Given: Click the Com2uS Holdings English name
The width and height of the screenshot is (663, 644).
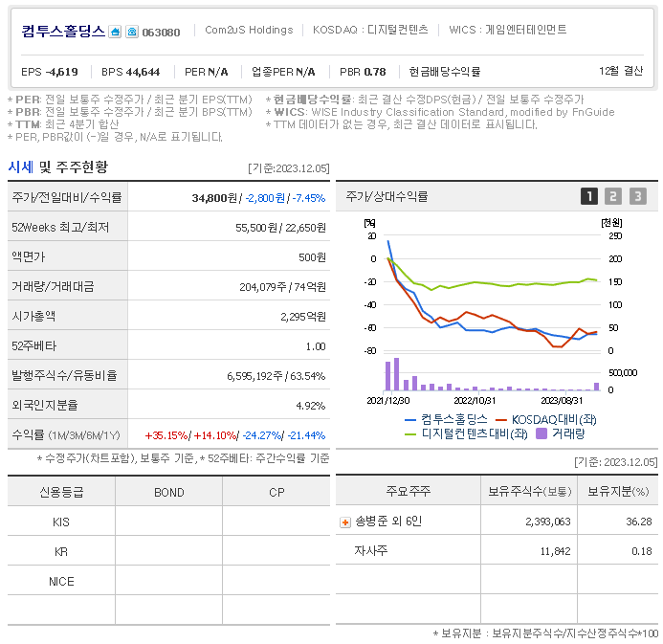Looking at the screenshot, I should pyautogui.click(x=249, y=30).
